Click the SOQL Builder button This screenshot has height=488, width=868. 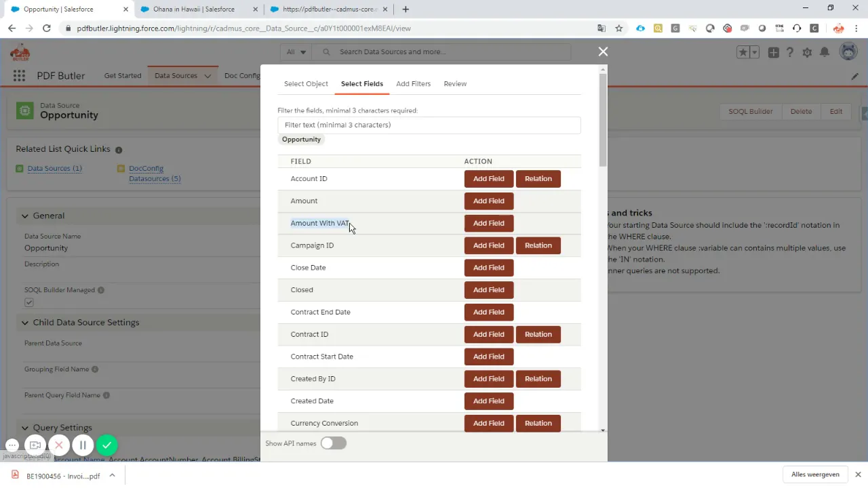[751, 112]
